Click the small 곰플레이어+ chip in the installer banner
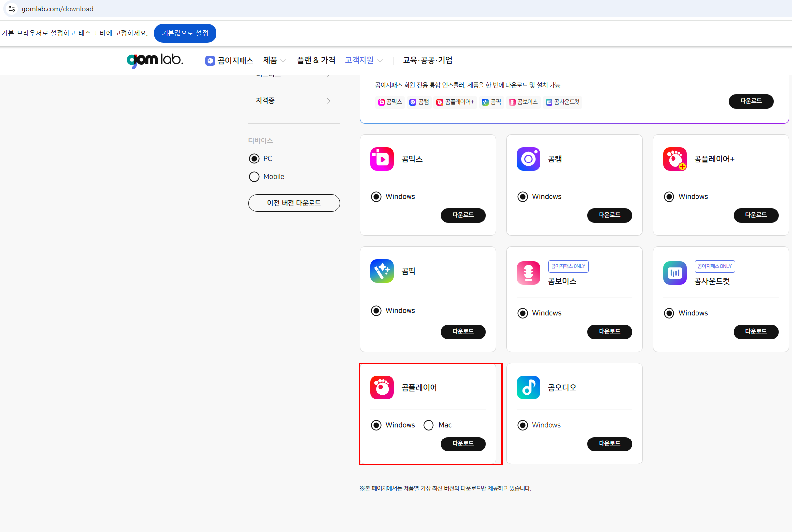 pyautogui.click(x=456, y=102)
